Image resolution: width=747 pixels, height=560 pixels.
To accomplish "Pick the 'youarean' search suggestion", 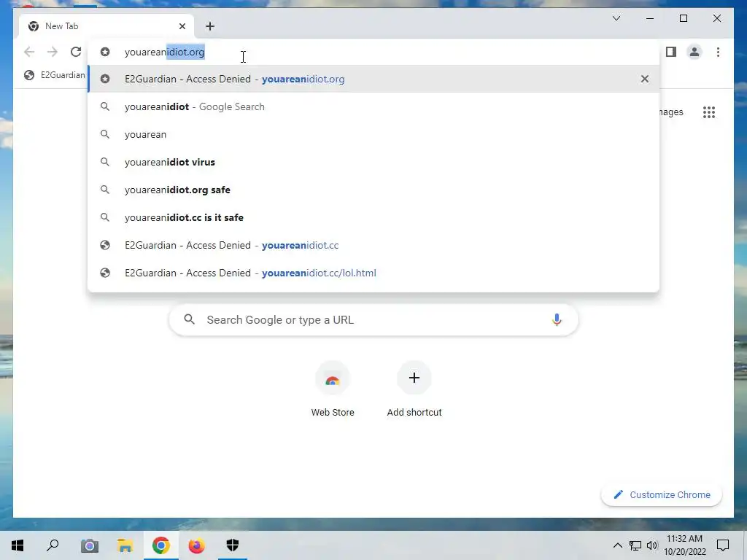I will point(373,134).
